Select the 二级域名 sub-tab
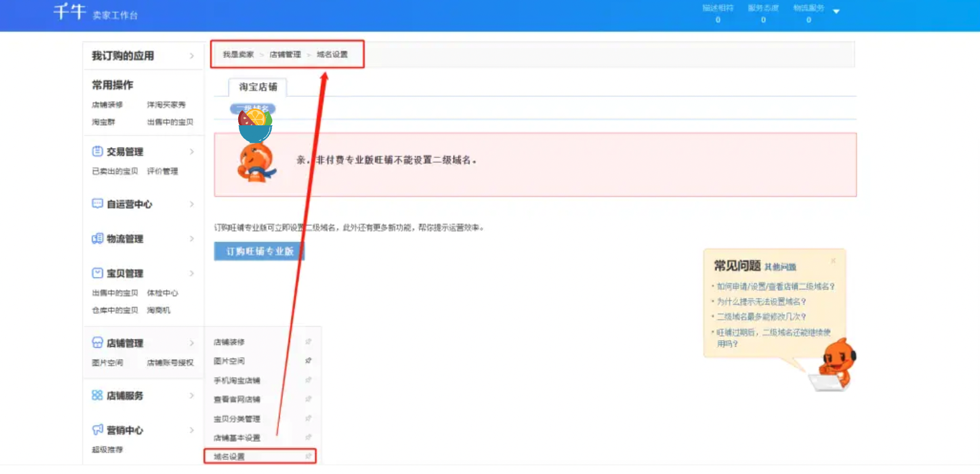This screenshot has width=980, height=474. coord(252,109)
